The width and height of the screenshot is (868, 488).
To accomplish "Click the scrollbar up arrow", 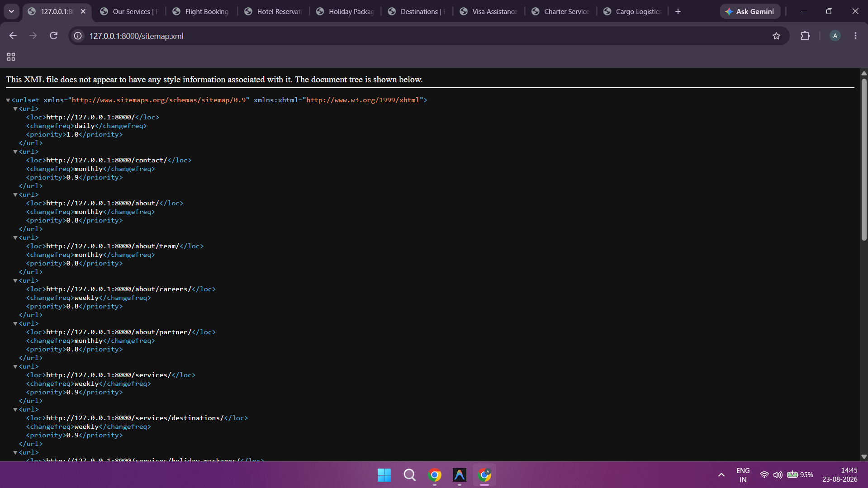I will click(x=863, y=73).
